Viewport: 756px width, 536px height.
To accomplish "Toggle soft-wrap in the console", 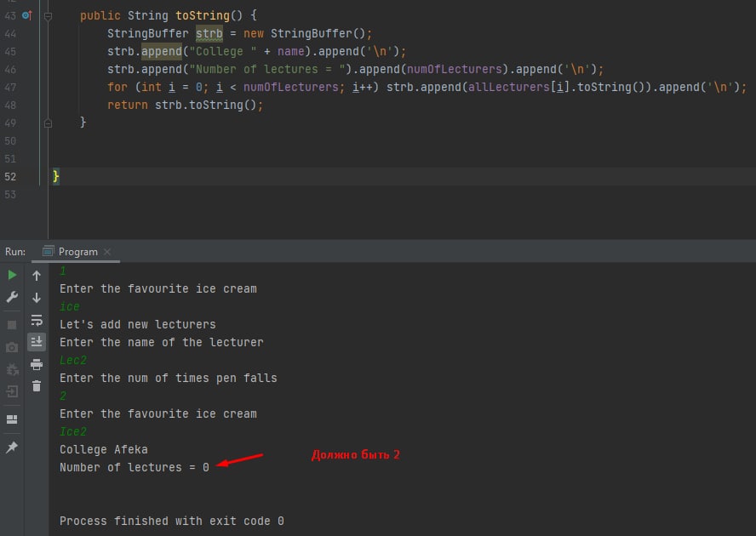I will click(x=37, y=320).
